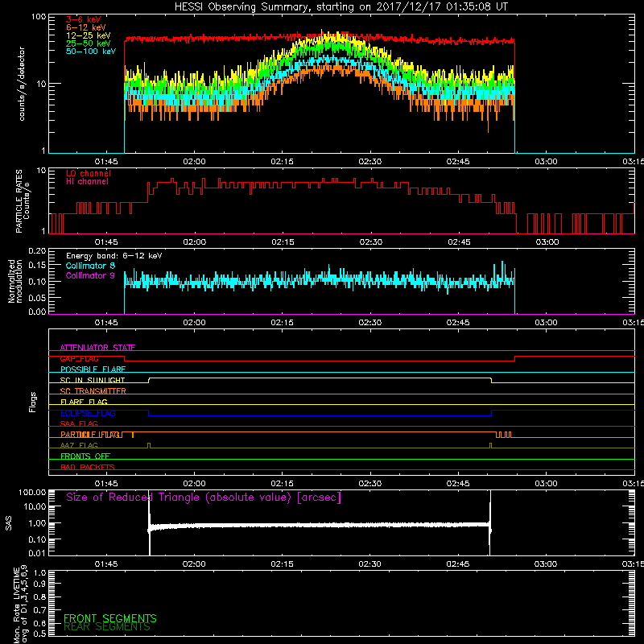644x644 pixels.
Task: Click the FRONTS_OFF flag label
Action: click(x=85, y=456)
